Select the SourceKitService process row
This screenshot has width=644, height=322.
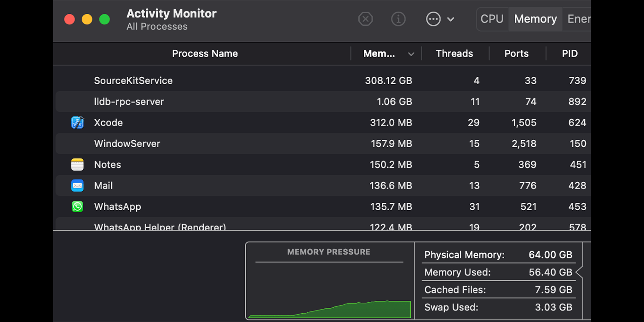click(323, 80)
